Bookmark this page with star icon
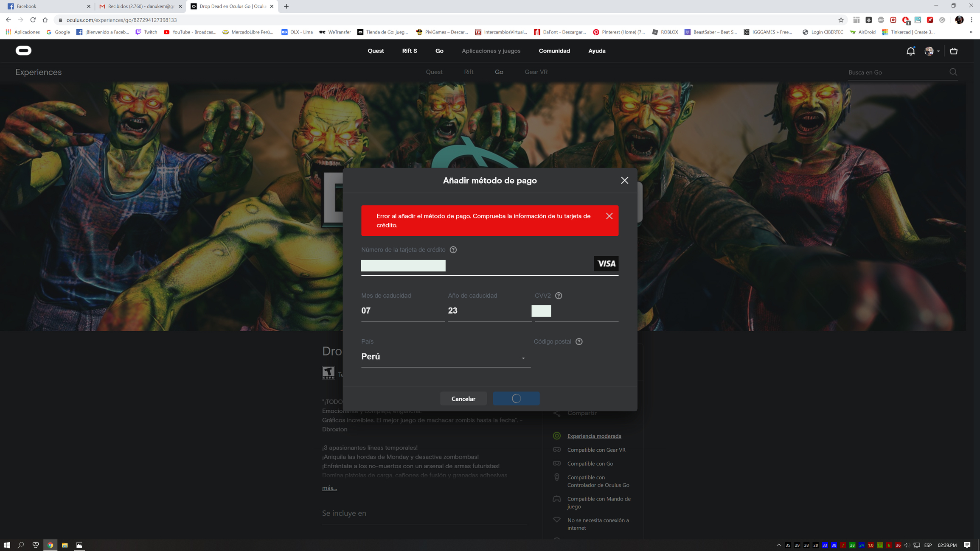980x551 pixels. (x=841, y=20)
